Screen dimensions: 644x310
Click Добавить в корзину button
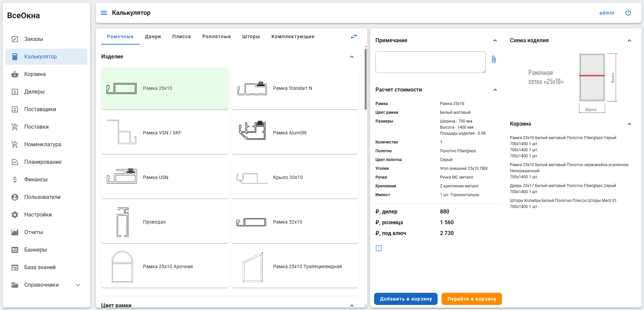(406, 299)
